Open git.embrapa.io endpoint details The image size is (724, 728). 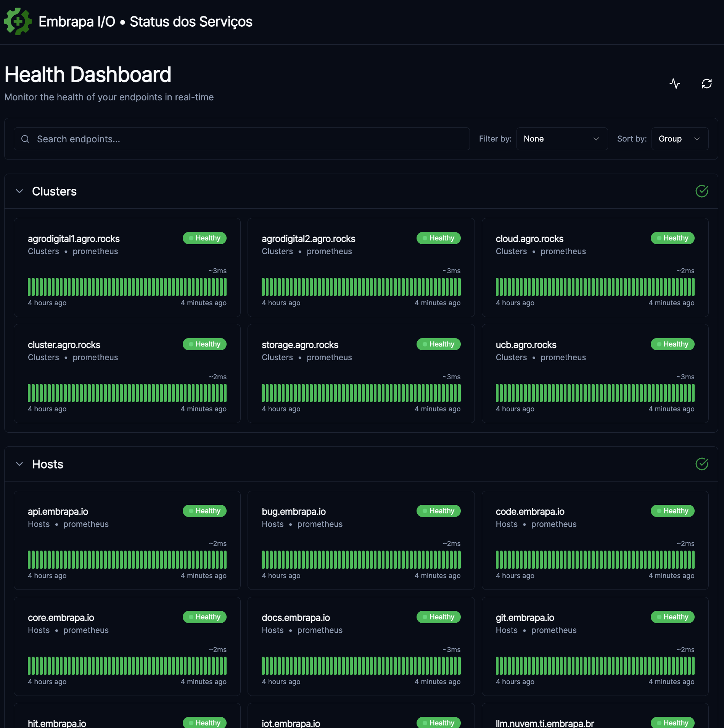coord(525,618)
